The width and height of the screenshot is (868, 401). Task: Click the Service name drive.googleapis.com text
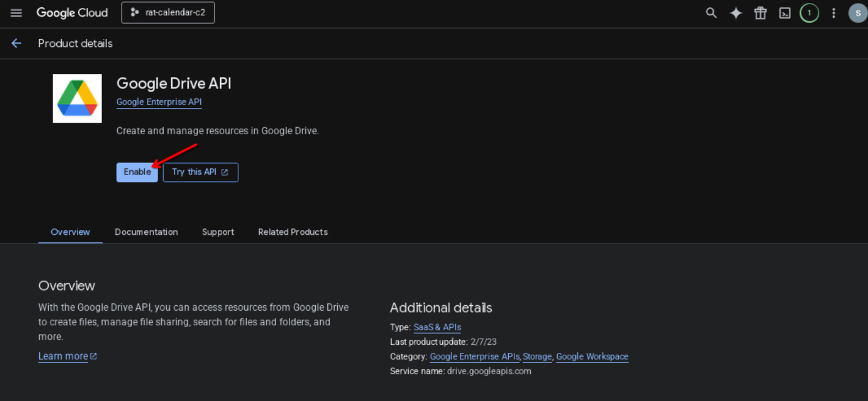461,371
